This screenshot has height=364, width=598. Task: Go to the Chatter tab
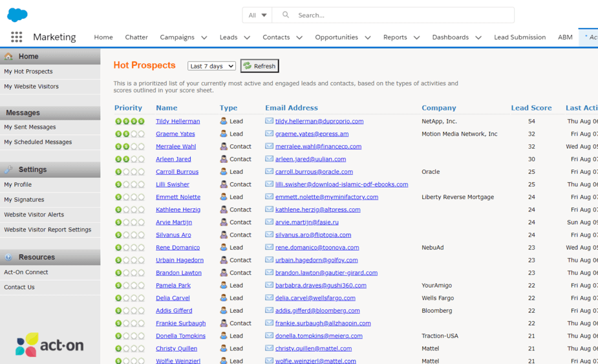click(x=136, y=37)
